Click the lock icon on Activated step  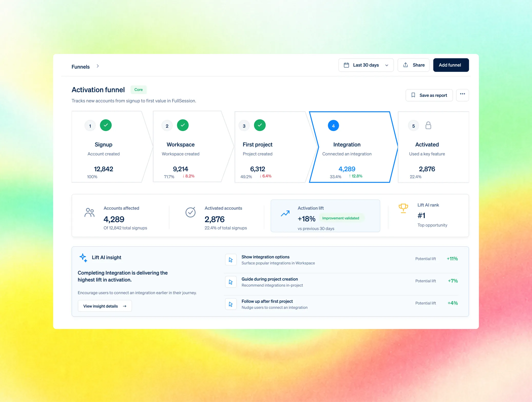tap(428, 125)
